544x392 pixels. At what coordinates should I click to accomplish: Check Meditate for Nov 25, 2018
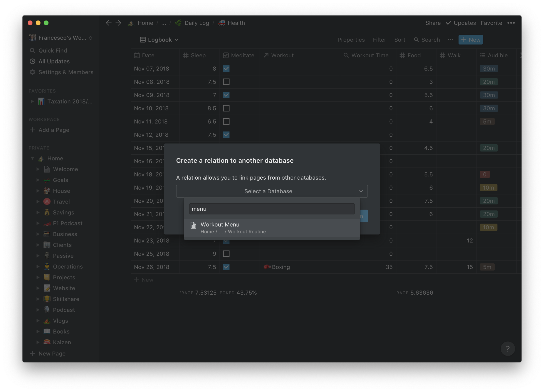click(x=226, y=254)
